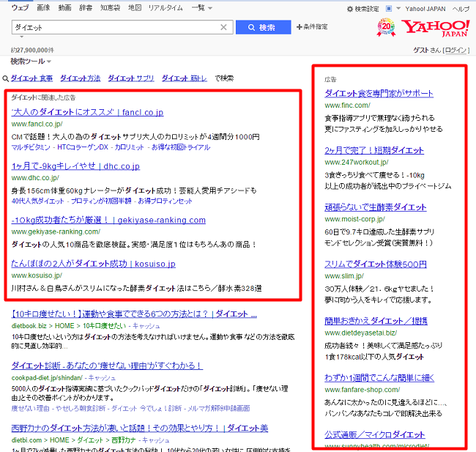
Task: Select related search ダイエット 食事
Action: point(31,78)
